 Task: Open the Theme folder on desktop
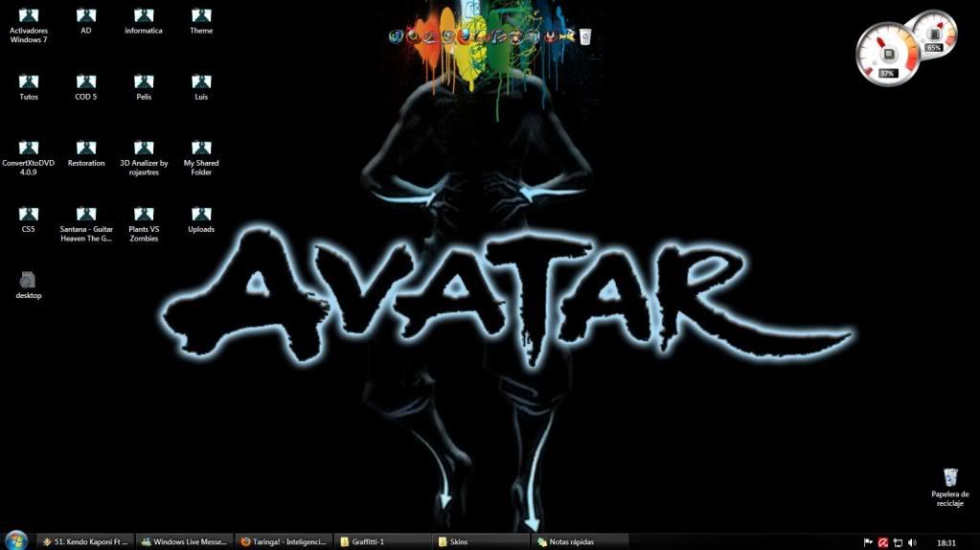click(201, 21)
